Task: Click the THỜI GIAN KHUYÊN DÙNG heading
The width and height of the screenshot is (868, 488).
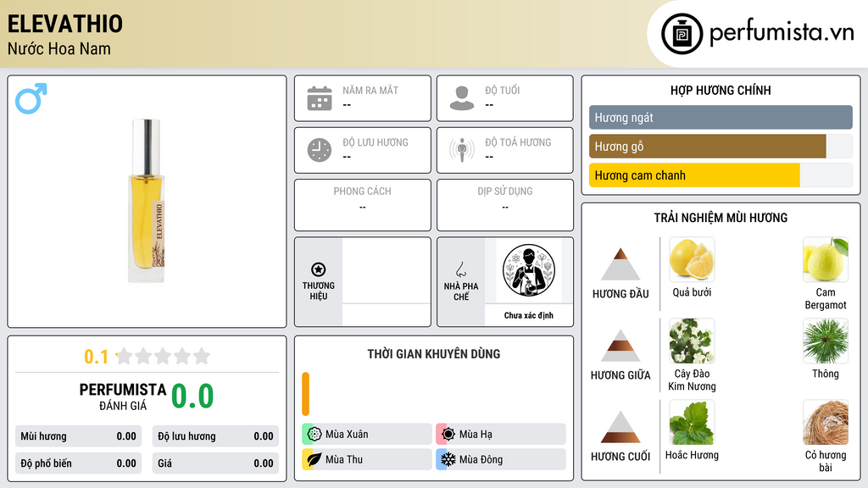Action: coord(434,354)
